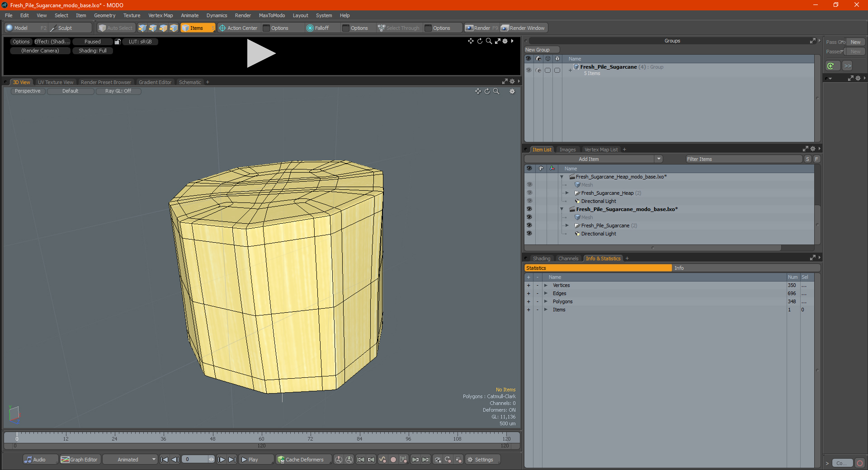Step to previous frame
Image resolution: width=868 pixels, height=470 pixels.
[x=175, y=460]
